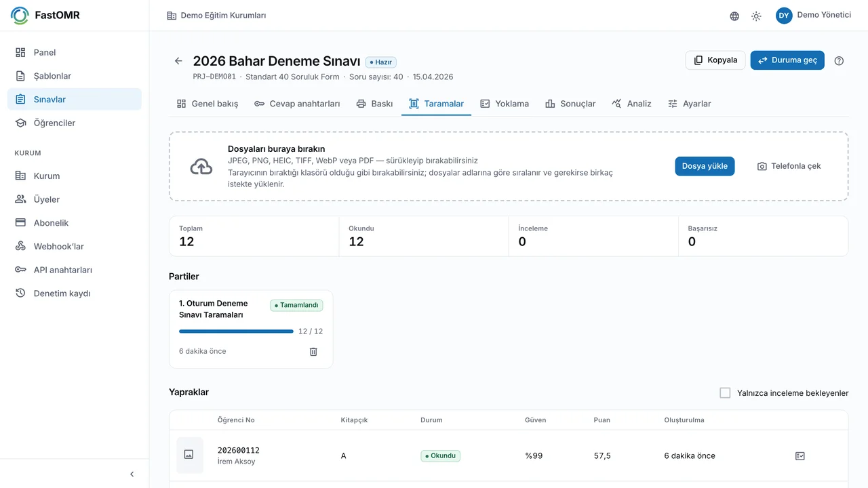Image resolution: width=868 pixels, height=488 pixels.
Task: Open Abonelik in the sidebar
Action: point(75,223)
